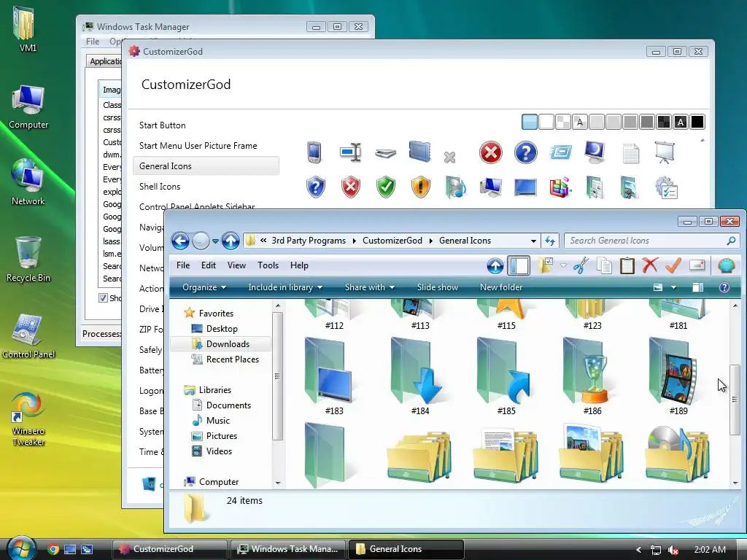Select the red X shield icon
The image size is (747, 560).
pyautogui.click(x=351, y=187)
